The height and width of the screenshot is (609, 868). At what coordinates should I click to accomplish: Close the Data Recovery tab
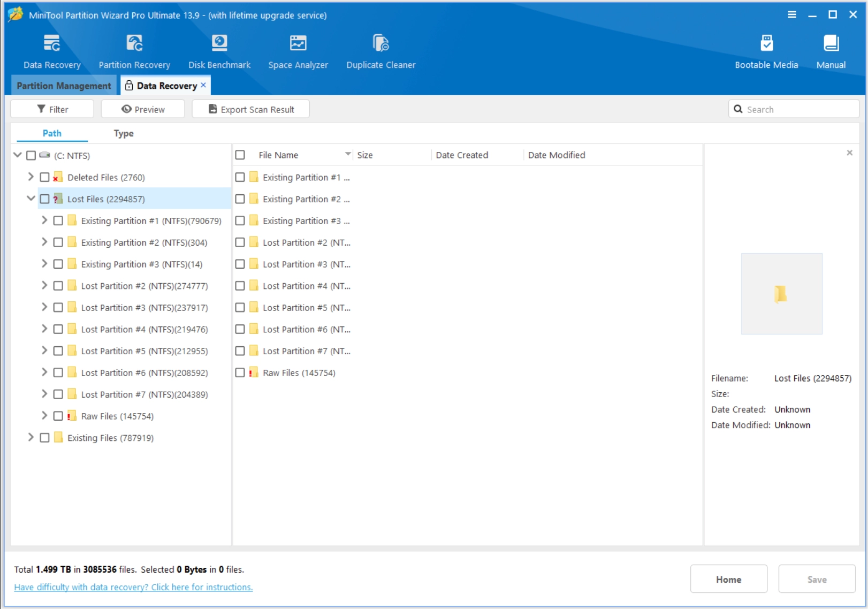[203, 85]
